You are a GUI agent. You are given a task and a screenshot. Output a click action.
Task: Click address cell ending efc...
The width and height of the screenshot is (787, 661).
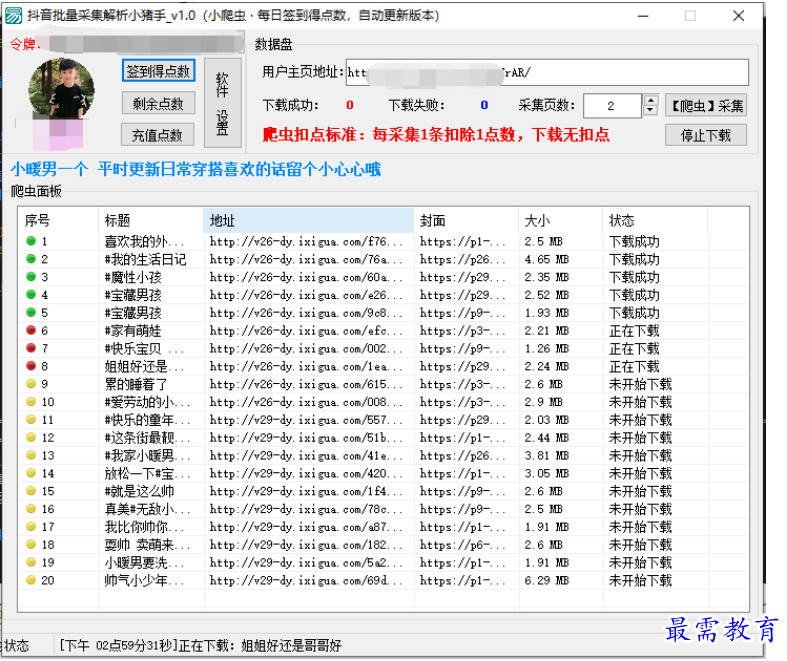[x=306, y=331]
